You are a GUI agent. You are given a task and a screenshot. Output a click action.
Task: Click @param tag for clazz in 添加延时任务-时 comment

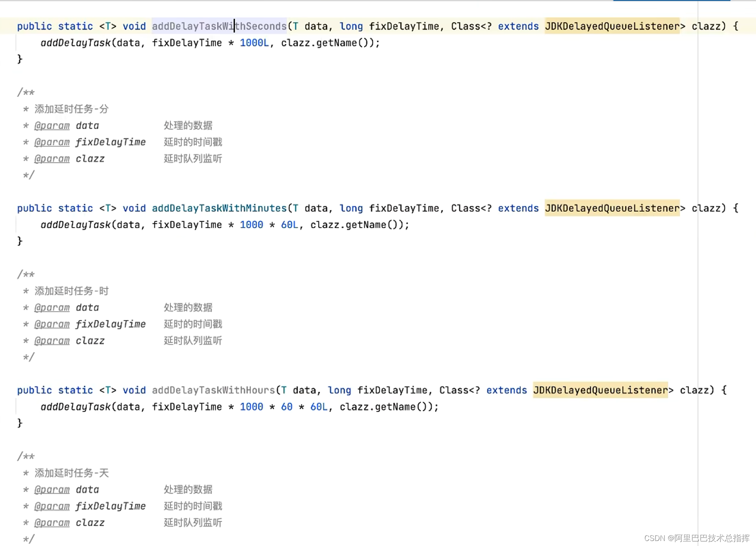[x=52, y=341]
